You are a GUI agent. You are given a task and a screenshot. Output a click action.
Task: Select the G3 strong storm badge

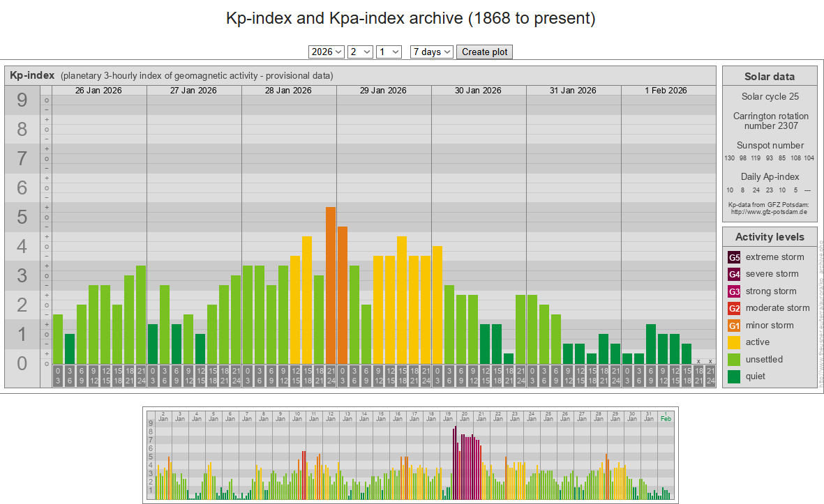(x=734, y=291)
